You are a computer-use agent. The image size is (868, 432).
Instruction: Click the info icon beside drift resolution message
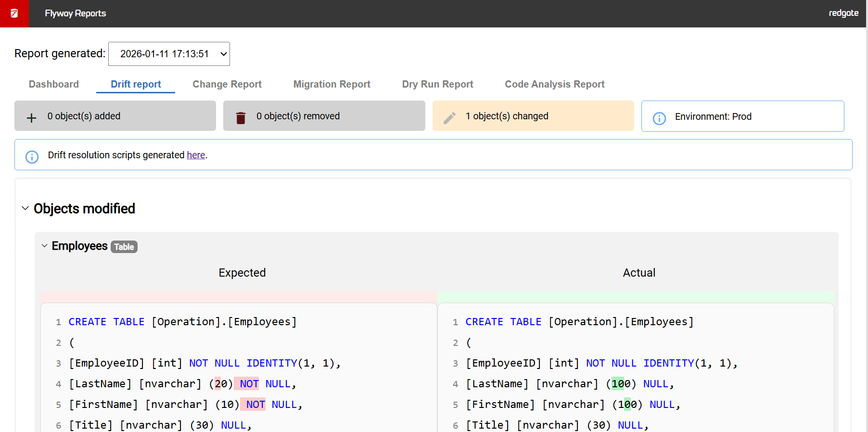(32, 157)
